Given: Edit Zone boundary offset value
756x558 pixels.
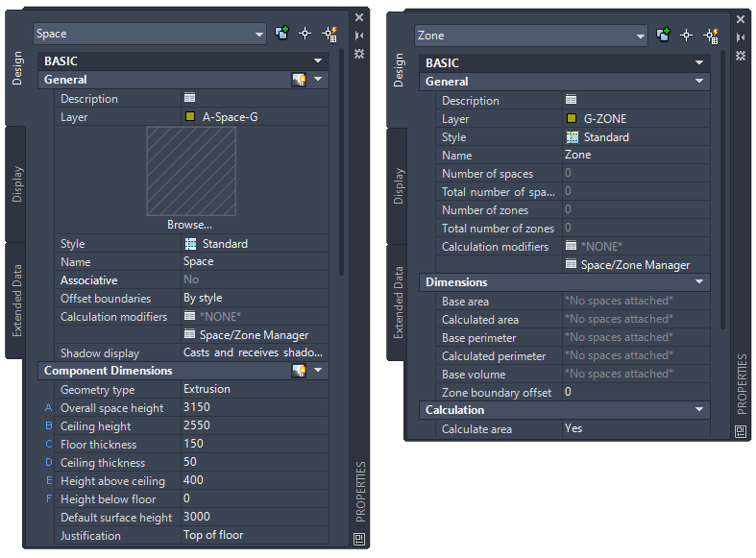Looking at the screenshot, I should point(636,392).
